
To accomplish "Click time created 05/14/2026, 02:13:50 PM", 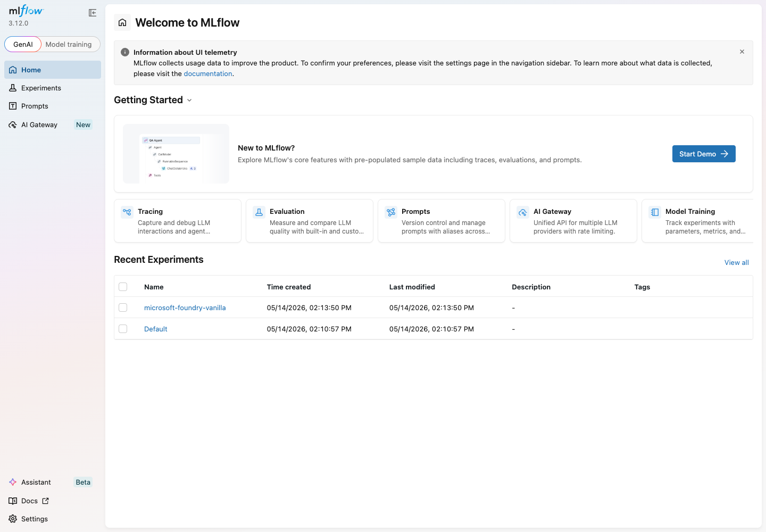I will tap(309, 307).
